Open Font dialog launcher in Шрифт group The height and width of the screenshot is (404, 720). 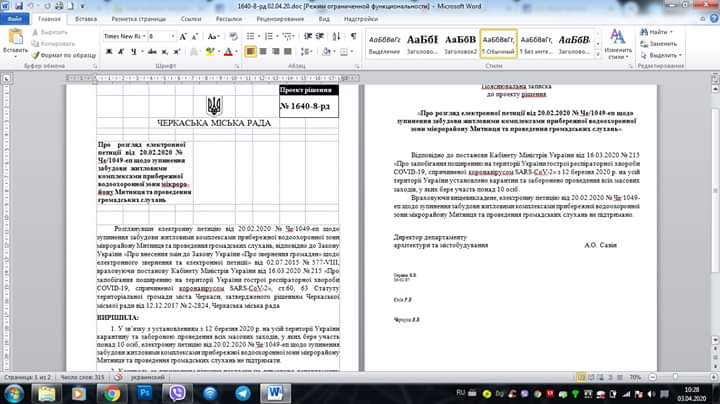(237, 67)
